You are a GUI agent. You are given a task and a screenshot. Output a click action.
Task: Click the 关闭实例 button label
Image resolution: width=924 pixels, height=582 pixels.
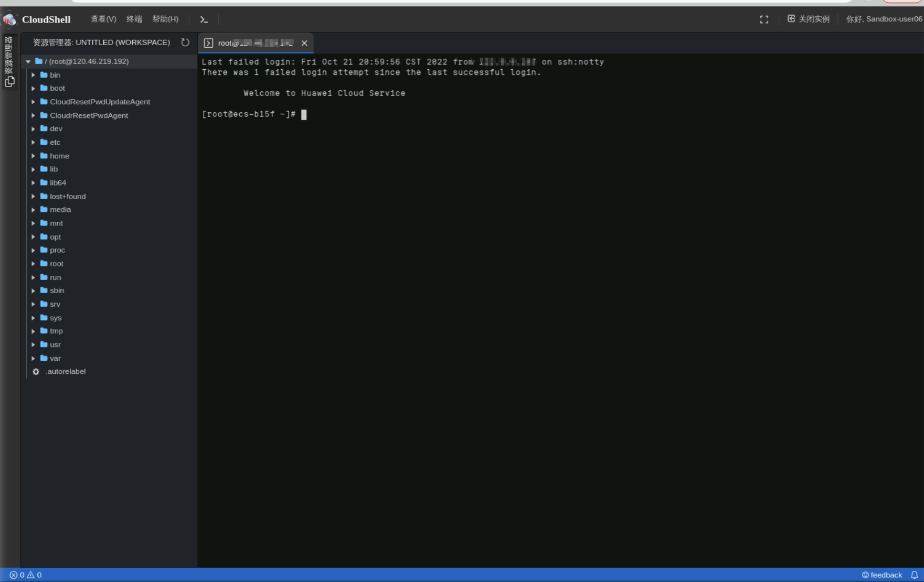point(814,19)
